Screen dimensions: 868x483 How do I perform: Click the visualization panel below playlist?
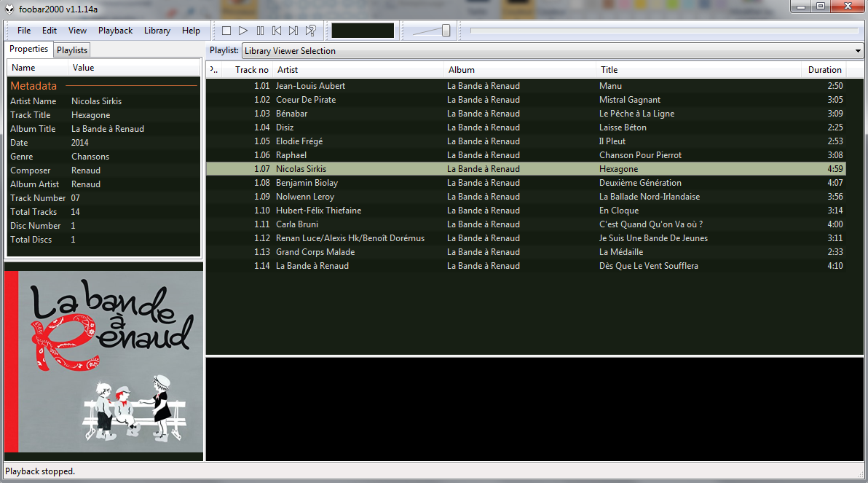point(534,409)
